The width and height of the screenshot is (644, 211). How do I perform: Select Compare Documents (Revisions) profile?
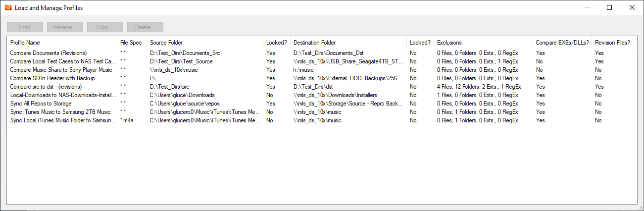click(x=49, y=53)
